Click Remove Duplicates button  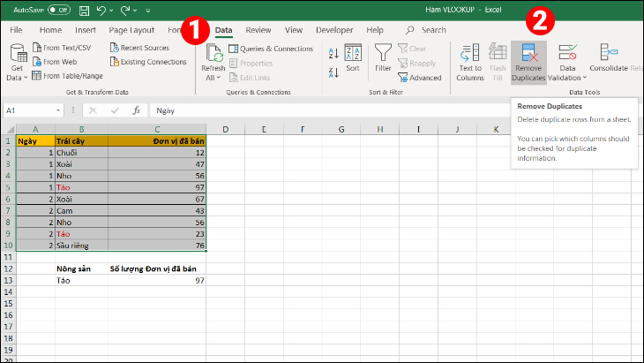pyautogui.click(x=528, y=63)
